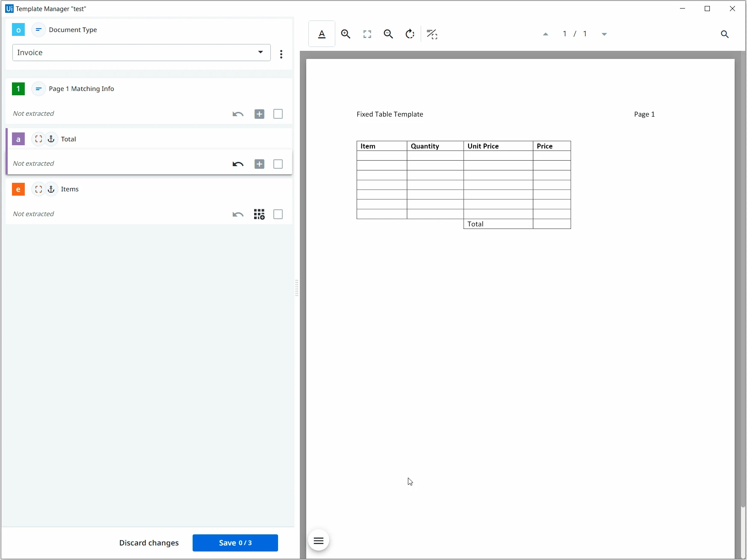Open document search magnifier
This screenshot has height=560, width=747.
725,34
